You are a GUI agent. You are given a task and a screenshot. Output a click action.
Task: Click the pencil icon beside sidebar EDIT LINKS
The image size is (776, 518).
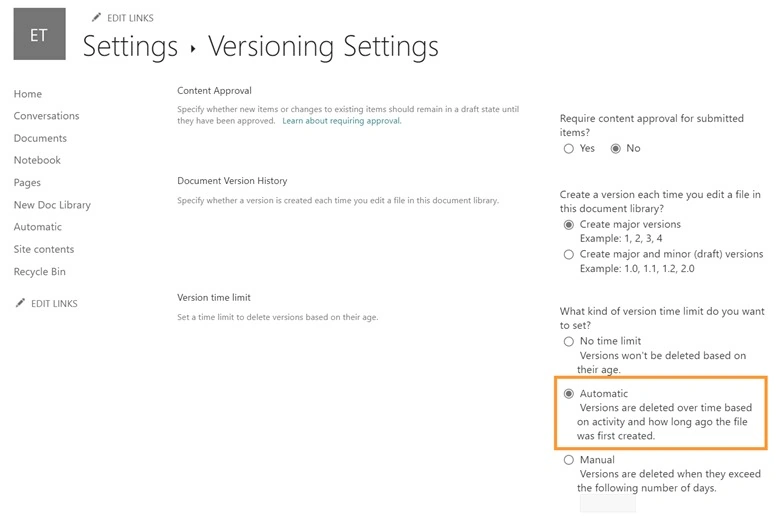click(x=20, y=303)
